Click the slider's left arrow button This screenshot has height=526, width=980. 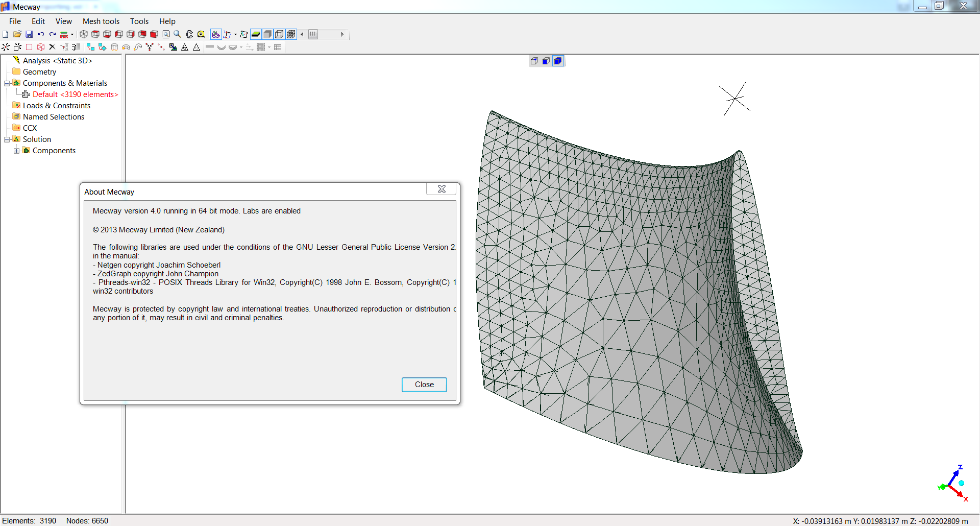pos(302,34)
